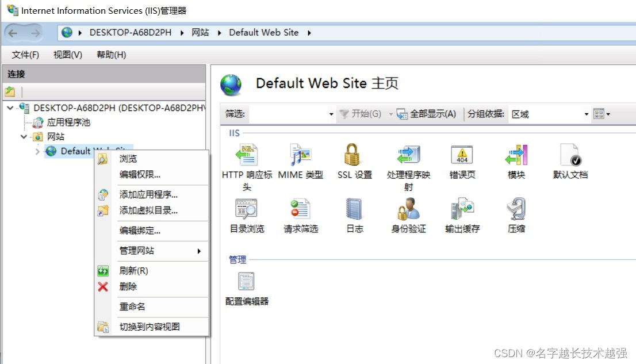
Task: Click DESKTOP-A68D2PH in the breadcrumb
Action: point(131,32)
